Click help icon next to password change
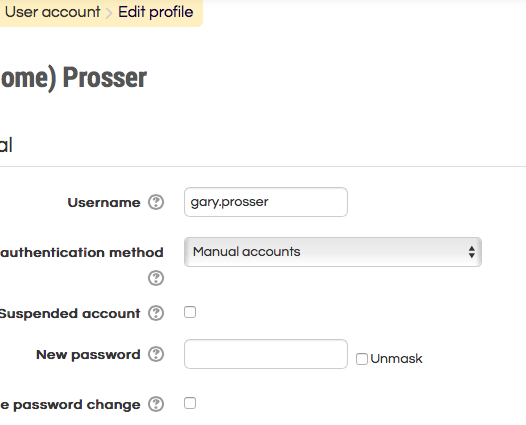 pos(156,404)
